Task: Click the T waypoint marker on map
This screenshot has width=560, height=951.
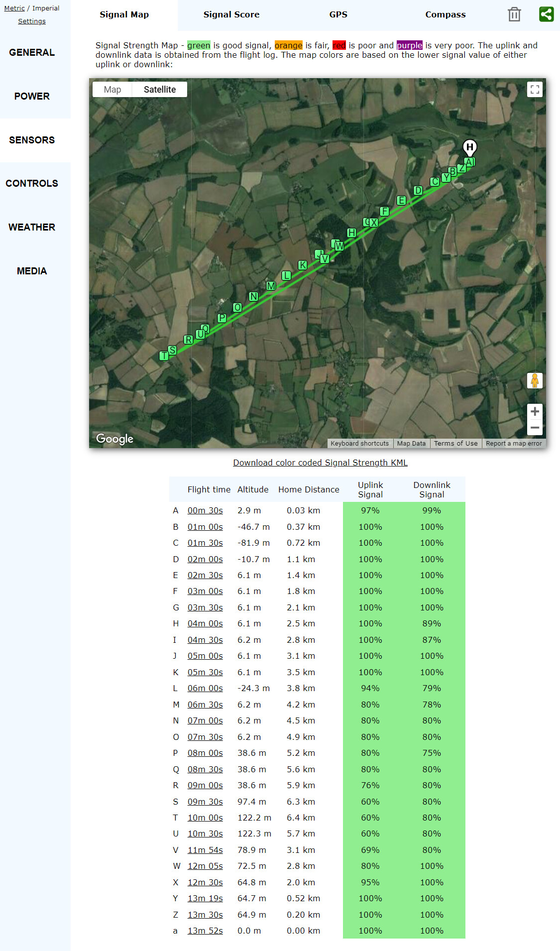Action: pyautogui.click(x=164, y=356)
